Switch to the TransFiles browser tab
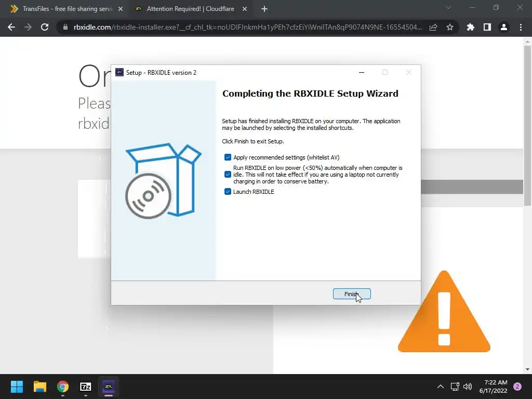532x399 pixels. [67, 9]
